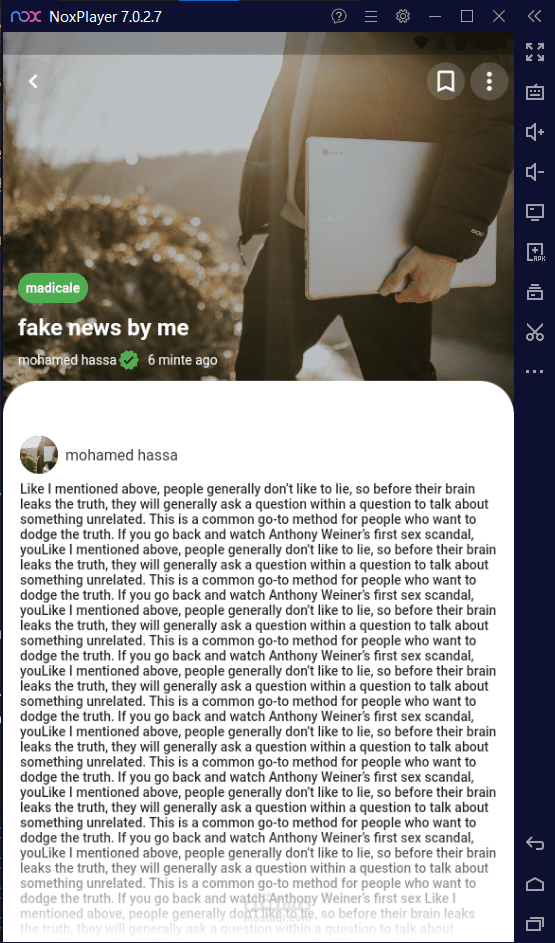Bookmark the fake news article
This screenshot has width=555, height=943.
point(446,81)
